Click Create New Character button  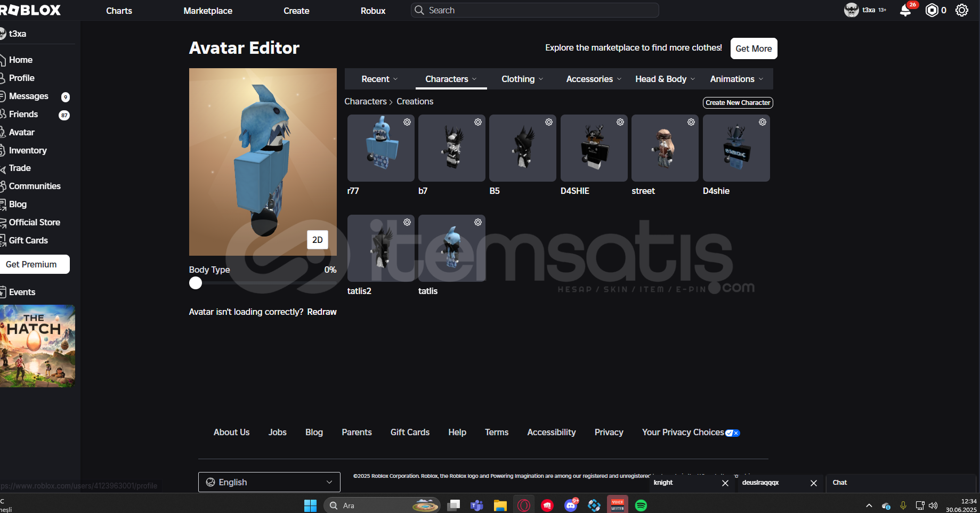coord(738,103)
